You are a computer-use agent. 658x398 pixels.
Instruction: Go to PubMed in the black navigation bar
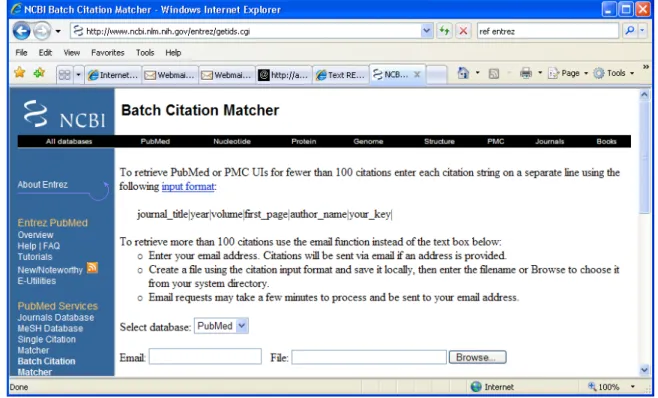pos(155,141)
